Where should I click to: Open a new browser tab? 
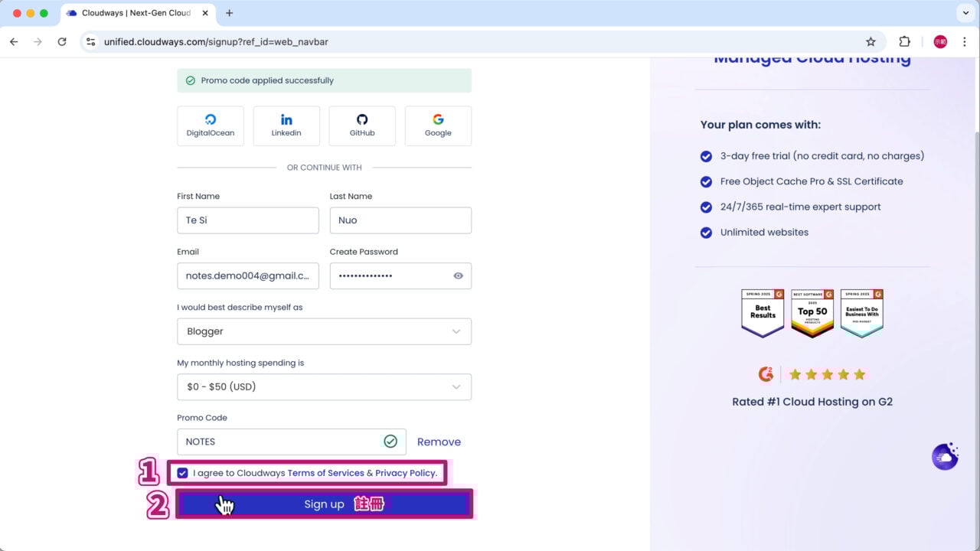pyautogui.click(x=229, y=13)
